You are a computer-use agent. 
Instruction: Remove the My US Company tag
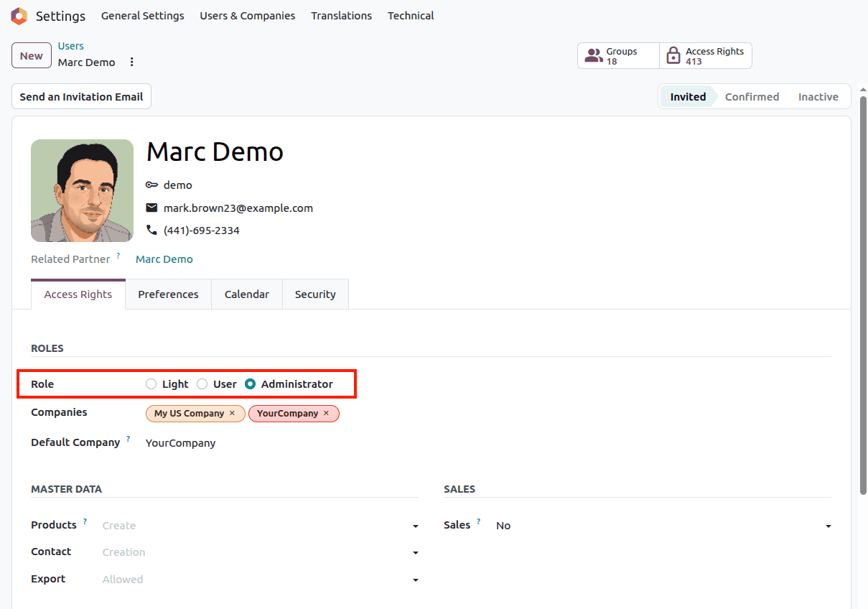pyautogui.click(x=232, y=414)
